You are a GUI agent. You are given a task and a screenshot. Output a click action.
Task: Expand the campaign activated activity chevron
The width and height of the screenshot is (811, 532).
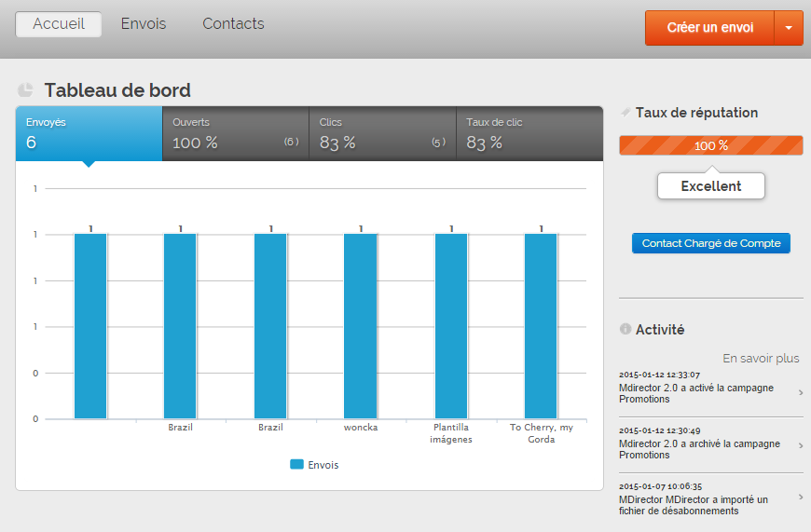800,393
